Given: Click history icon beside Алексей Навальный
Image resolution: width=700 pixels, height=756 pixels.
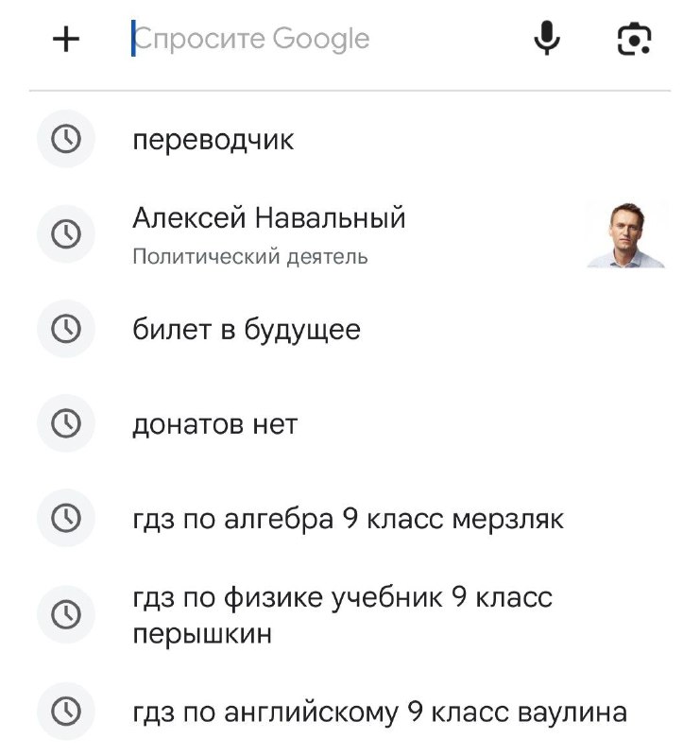Looking at the screenshot, I should (x=66, y=233).
